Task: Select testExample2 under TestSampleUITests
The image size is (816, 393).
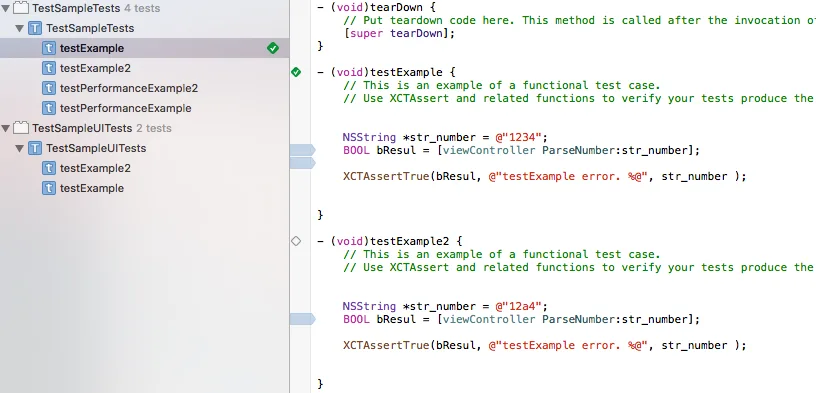Action: [145, 168]
